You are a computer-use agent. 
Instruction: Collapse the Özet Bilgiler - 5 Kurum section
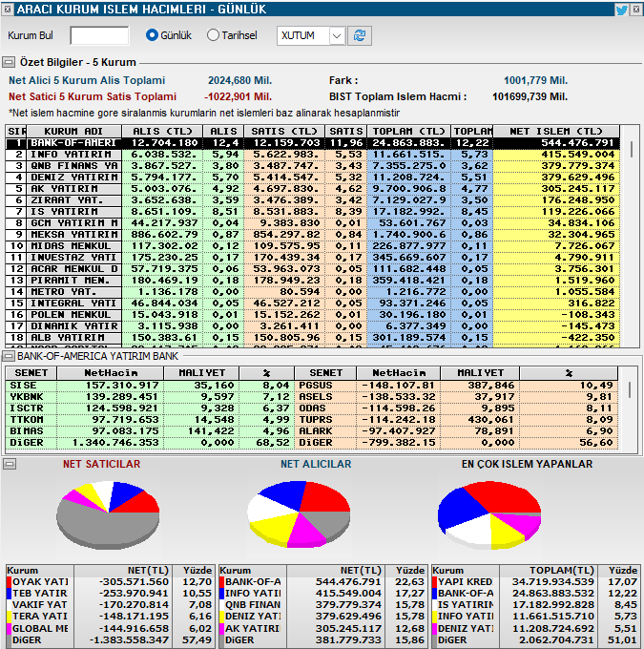tap(8, 62)
